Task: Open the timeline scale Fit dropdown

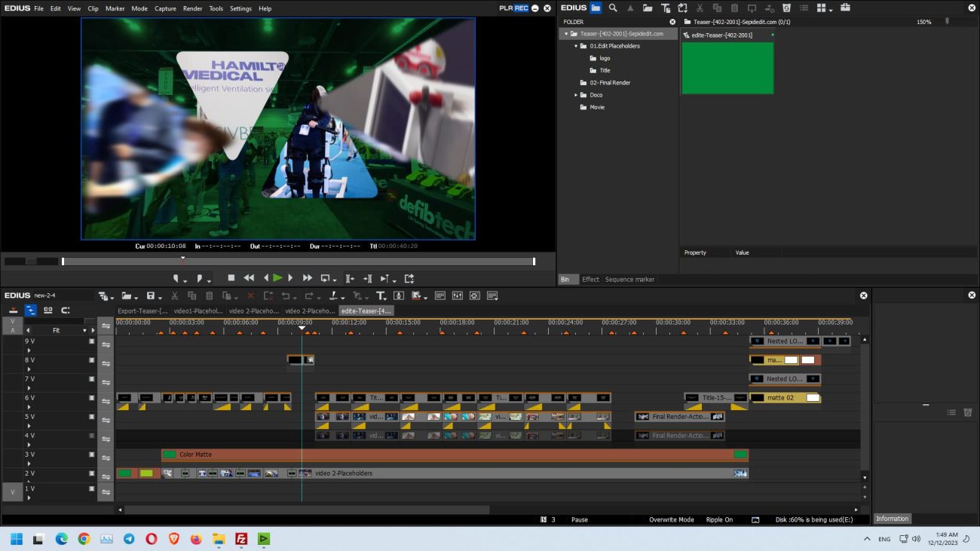Action: pyautogui.click(x=84, y=330)
